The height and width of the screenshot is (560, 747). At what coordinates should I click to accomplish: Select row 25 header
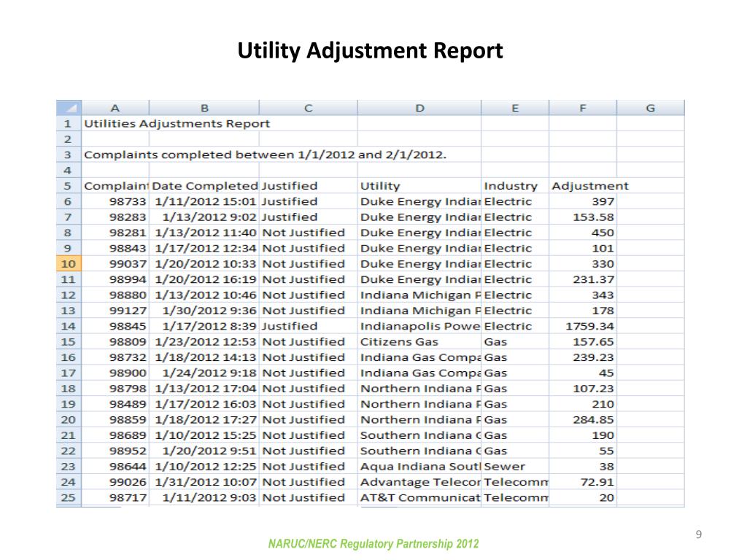point(69,497)
